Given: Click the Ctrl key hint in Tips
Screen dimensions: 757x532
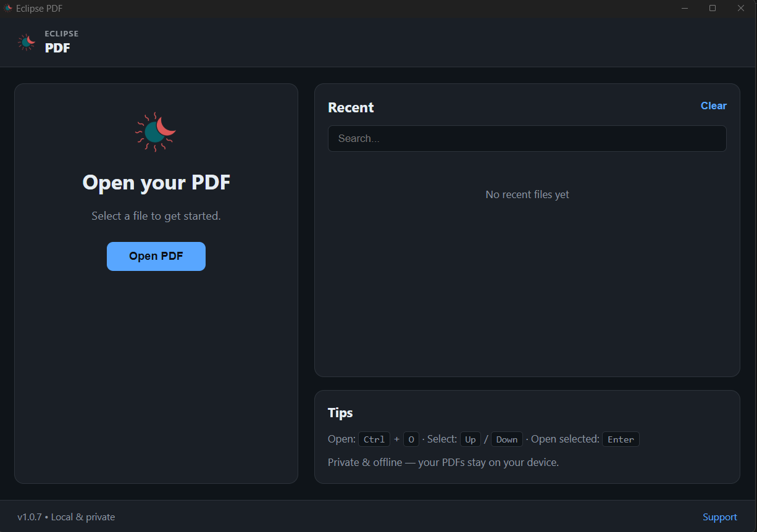Looking at the screenshot, I should (374, 439).
